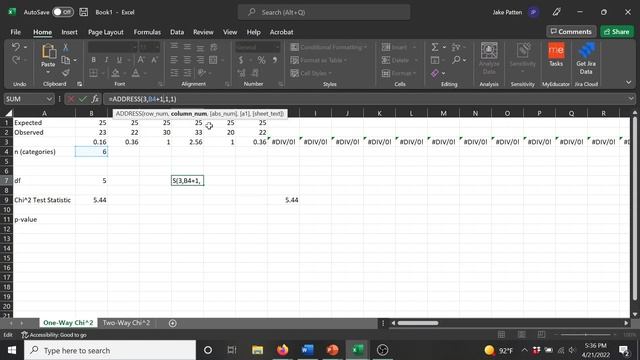The image size is (640, 360).
Task: Open Format as Table dropdown
Action: pos(319,60)
